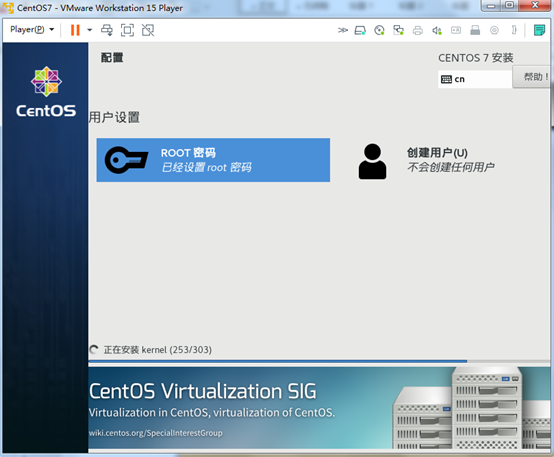The height and width of the screenshot is (457, 554).
Task: Send Ctrl+Alt+Del to the virtual machine
Action: [x=107, y=30]
